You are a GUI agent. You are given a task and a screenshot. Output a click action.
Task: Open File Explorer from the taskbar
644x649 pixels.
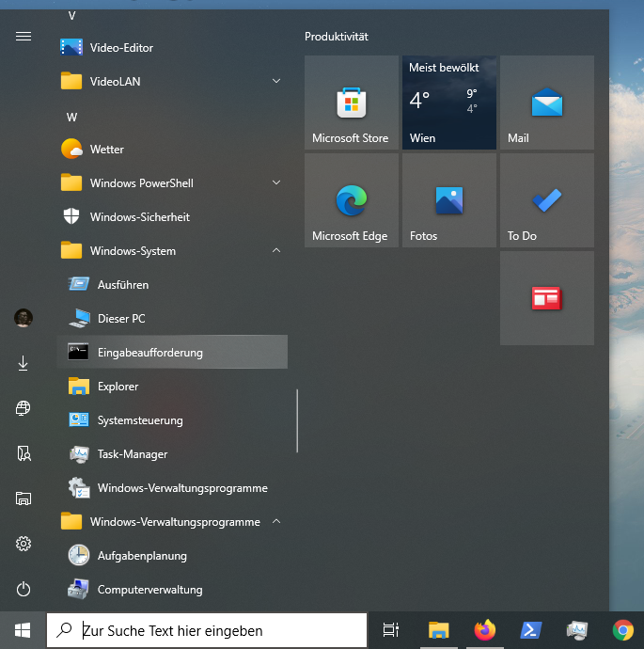pyautogui.click(x=438, y=630)
